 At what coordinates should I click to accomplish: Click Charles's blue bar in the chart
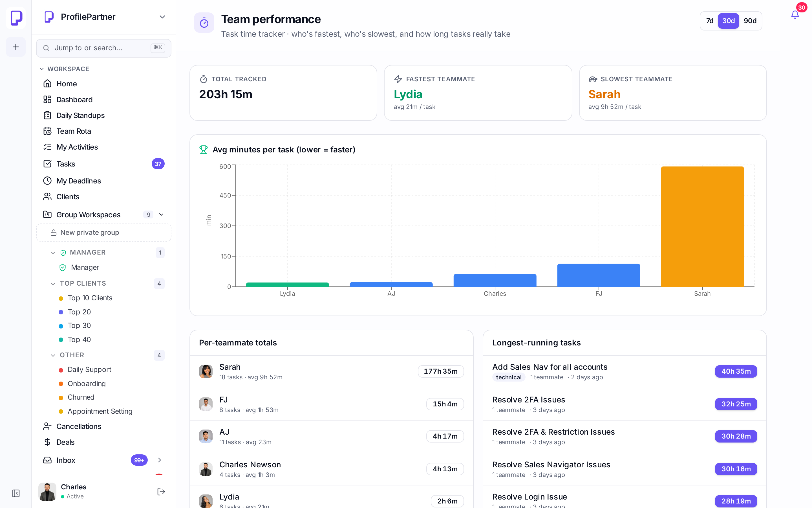[495, 280]
